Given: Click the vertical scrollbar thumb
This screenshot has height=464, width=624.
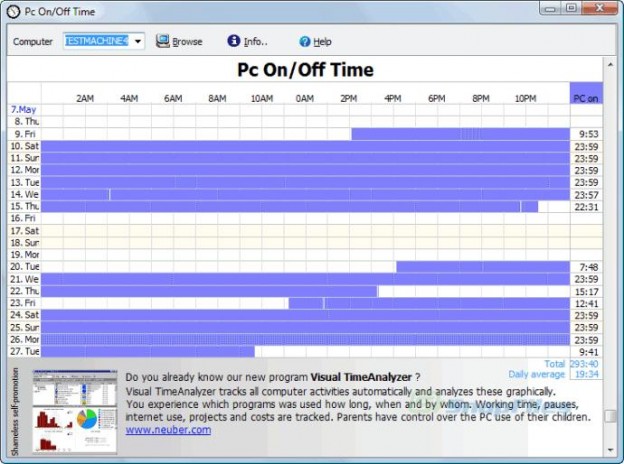Looking at the screenshot, I should [x=610, y=416].
